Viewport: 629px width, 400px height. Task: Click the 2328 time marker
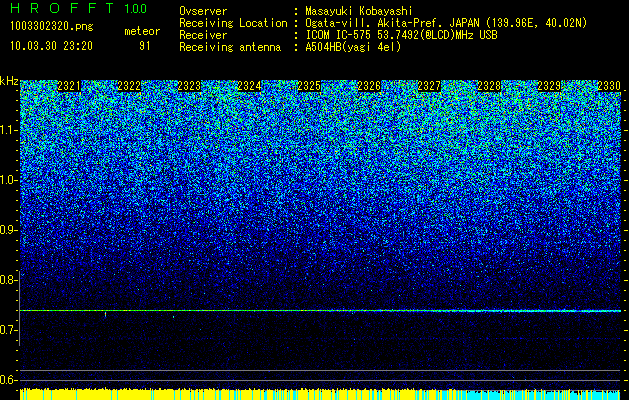[489, 86]
